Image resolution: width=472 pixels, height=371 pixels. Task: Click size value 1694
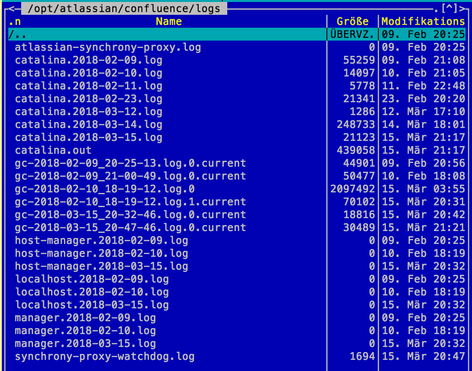(x=362, y=357)
